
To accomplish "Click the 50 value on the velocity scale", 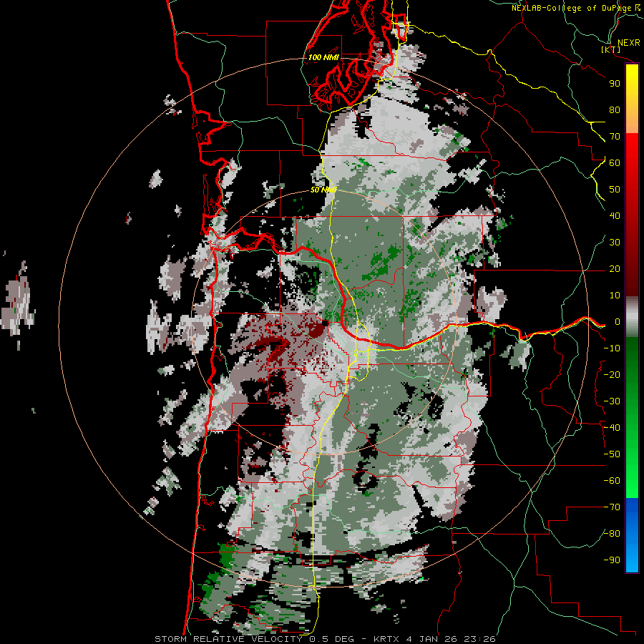I will coord(615,190).
